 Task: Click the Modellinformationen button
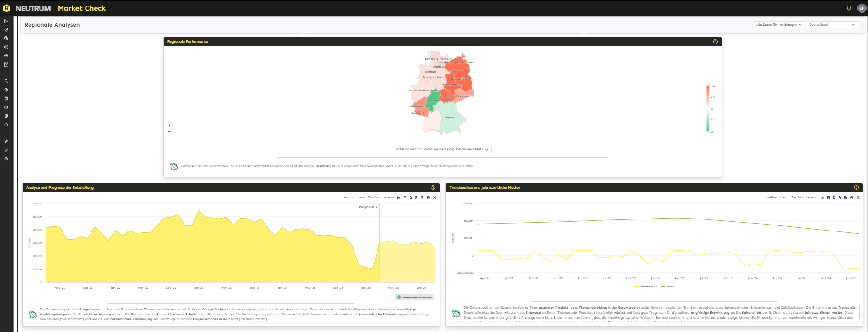pos(414,297)
